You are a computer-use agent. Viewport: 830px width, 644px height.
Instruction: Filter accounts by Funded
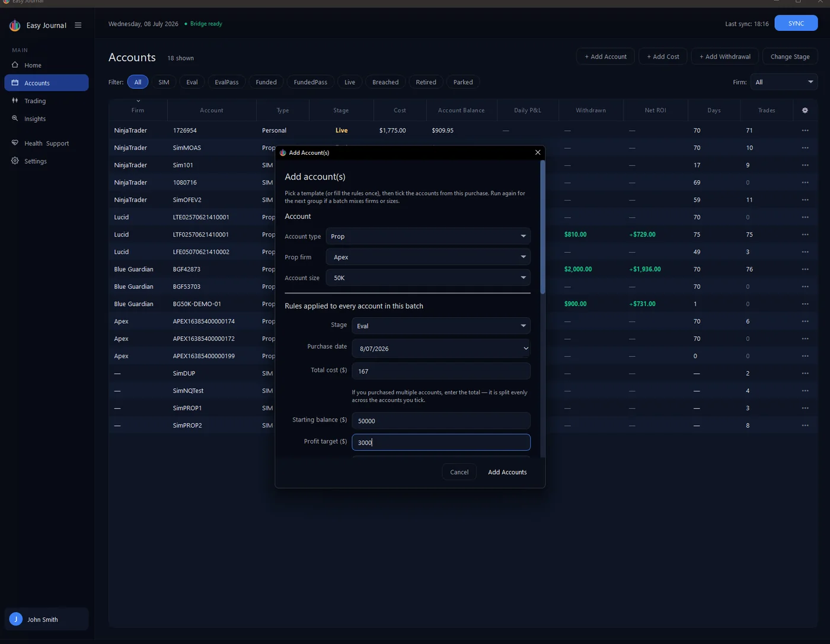coord(266,82)
